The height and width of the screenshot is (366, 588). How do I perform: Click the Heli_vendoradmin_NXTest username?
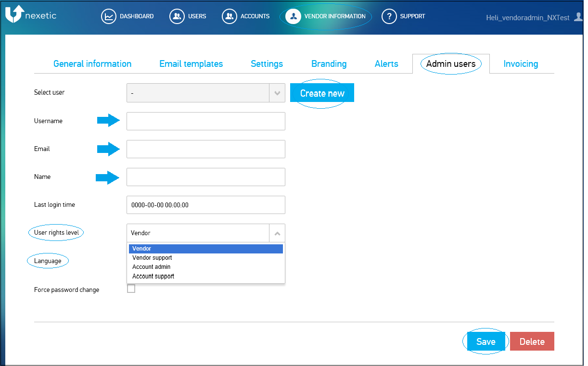coord(528,17)
